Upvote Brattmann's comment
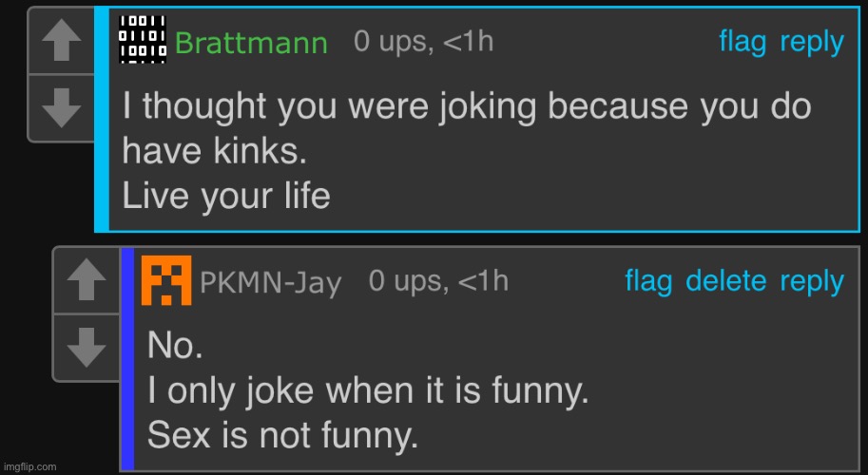868x475 pixels. click(x=62, y=42)
